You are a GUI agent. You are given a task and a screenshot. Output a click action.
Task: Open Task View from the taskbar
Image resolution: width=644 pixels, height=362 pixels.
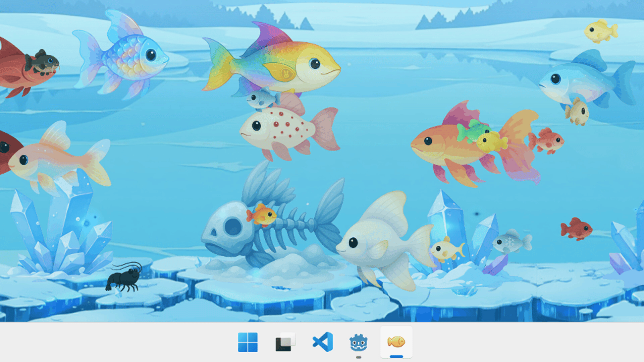[285, 342]
